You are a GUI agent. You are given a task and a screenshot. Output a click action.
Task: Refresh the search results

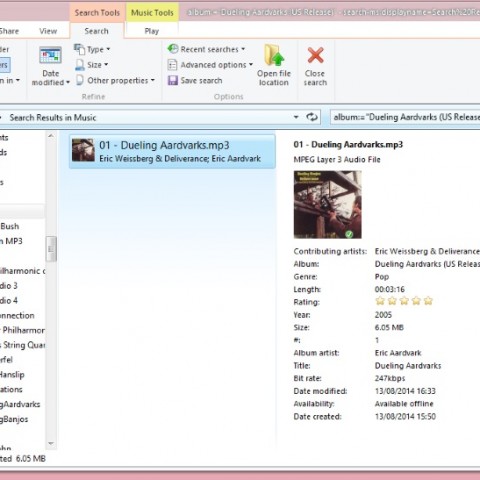coord(312,117)
